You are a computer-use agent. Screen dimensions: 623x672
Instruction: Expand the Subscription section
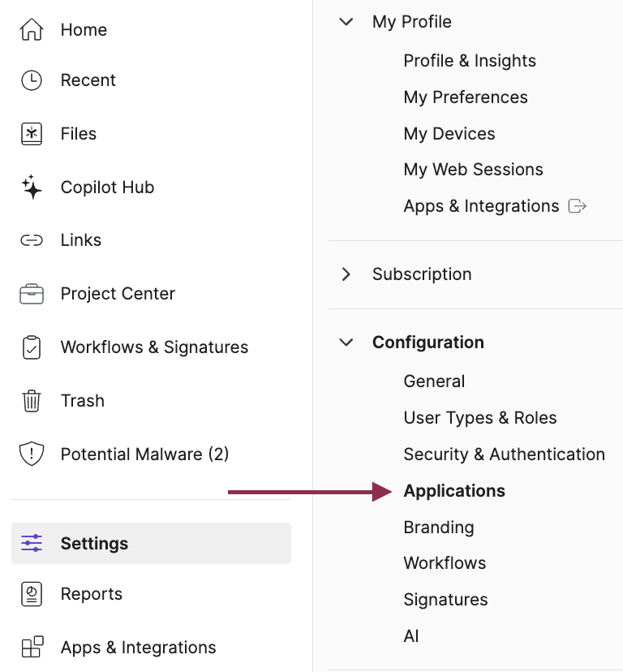346,274
